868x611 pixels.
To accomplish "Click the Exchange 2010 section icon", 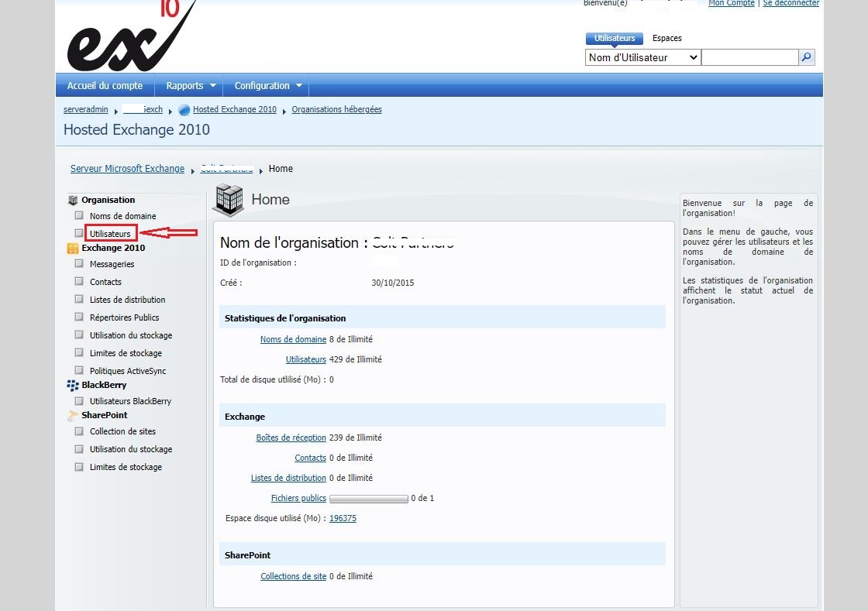I will (73, 249).
